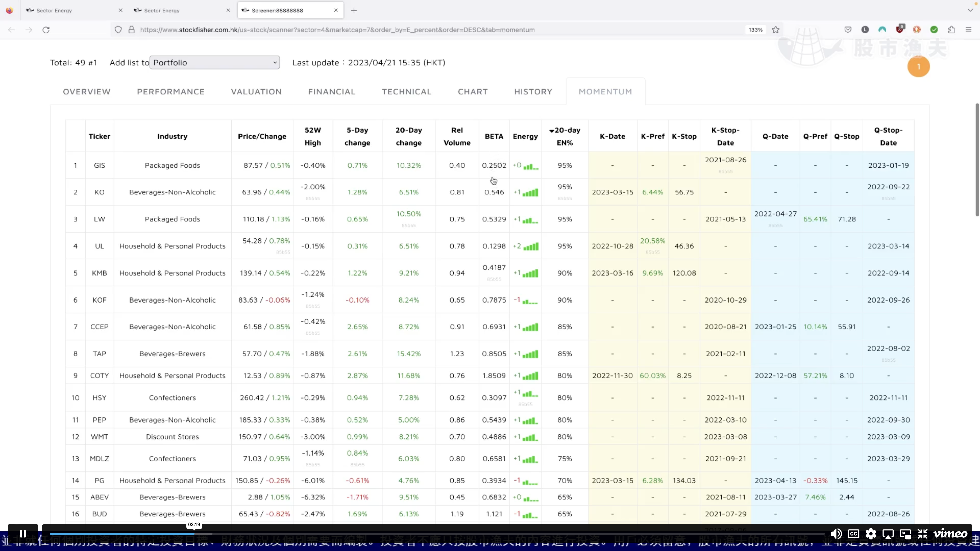Switch to the VALUATION tab
Viewport: 980px width, 551px height.
pos(256,92)
